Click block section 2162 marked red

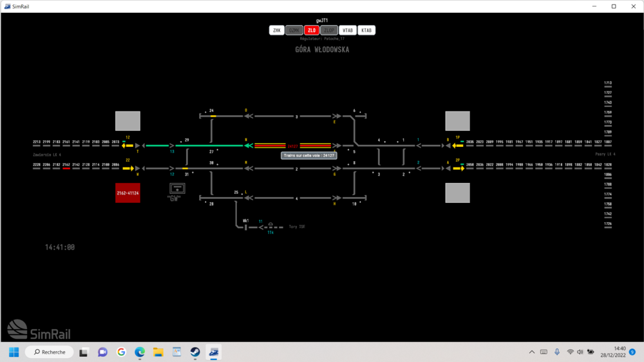[x=66, y=169]
